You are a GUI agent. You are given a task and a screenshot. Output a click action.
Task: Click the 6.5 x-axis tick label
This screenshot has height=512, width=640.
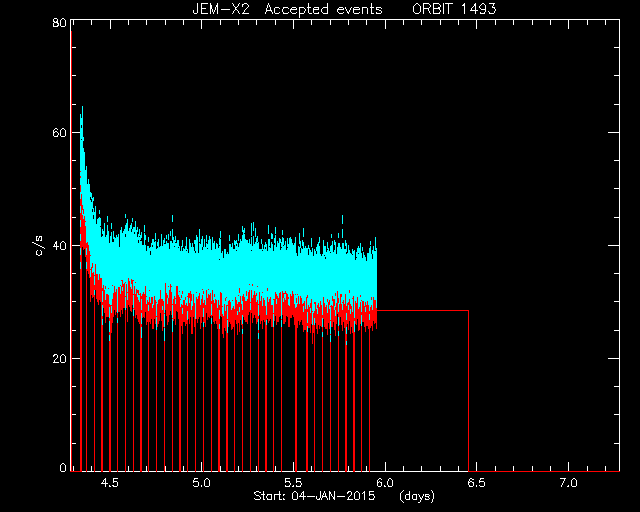[477, 483]
